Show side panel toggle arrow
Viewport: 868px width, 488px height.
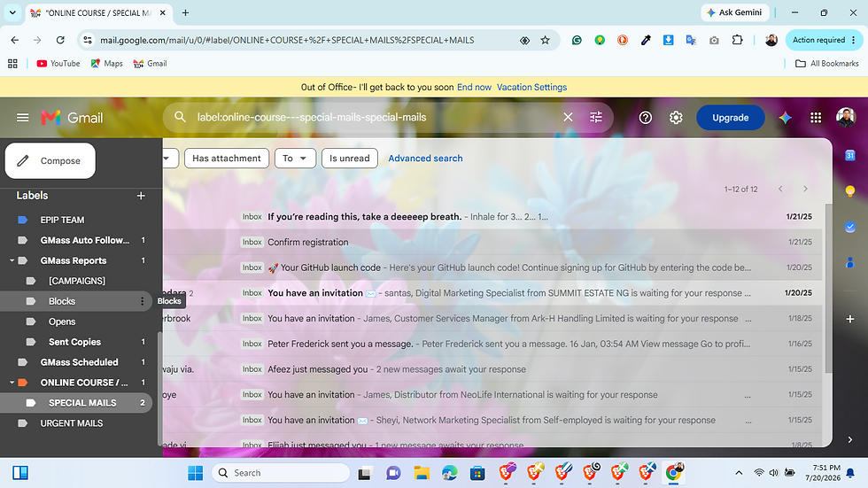pyautogui.click(x=850, y=439)
